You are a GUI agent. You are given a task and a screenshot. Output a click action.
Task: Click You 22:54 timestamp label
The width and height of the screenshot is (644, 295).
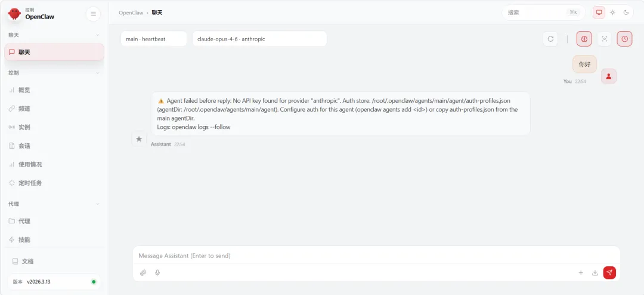(x=575, y=81)
